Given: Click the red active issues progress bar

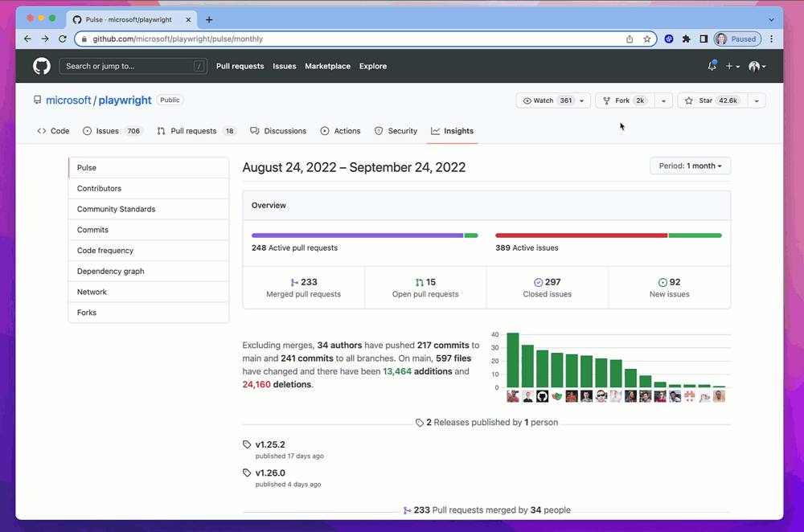Looking at the screenshot, I should click(x=581, y=235).
